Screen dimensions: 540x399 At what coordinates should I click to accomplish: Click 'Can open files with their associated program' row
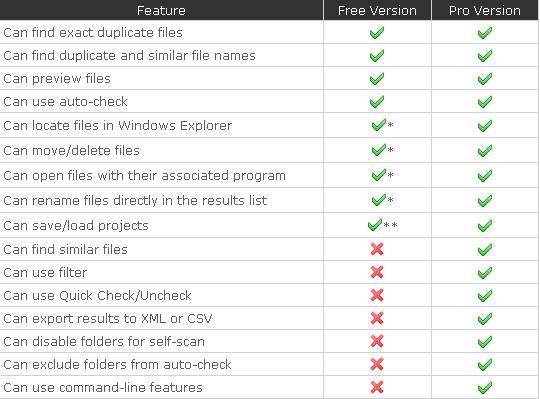click(269, 175)
